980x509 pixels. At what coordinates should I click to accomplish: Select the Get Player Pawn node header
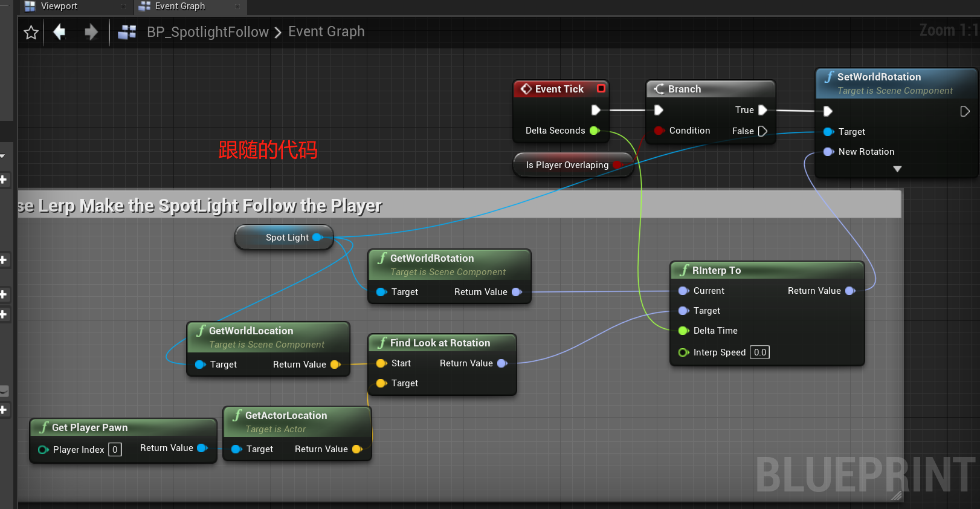pos(123,427)
